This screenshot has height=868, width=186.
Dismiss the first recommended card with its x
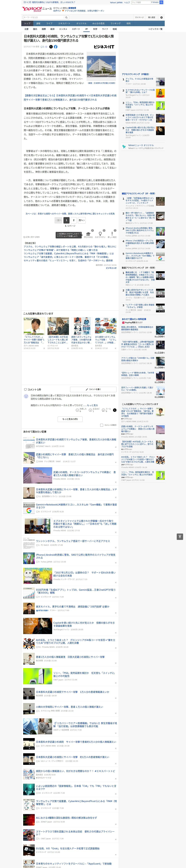44,348
